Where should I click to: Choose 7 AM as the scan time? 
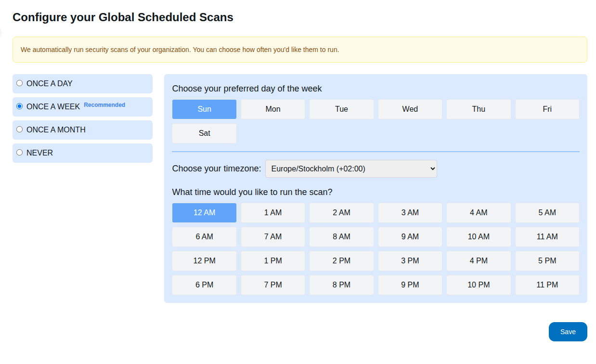272,236
